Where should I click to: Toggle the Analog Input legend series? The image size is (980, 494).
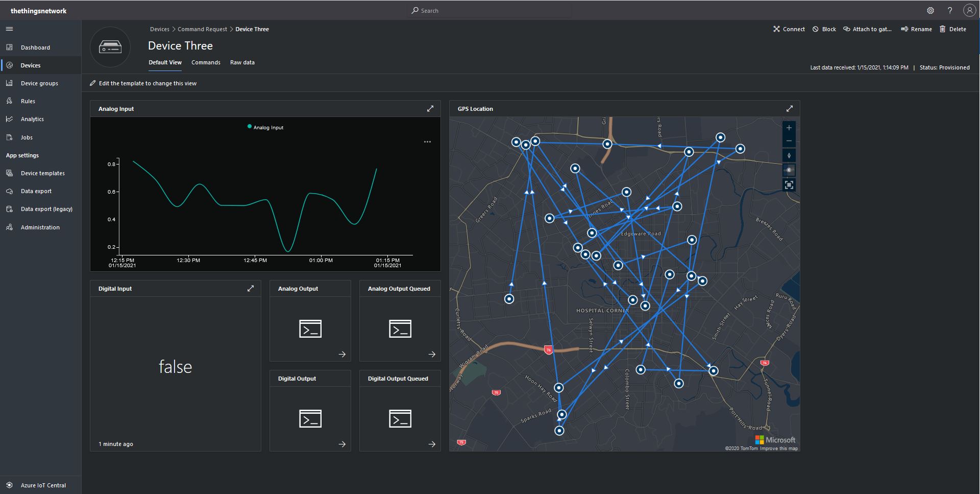tap(265, 127)
